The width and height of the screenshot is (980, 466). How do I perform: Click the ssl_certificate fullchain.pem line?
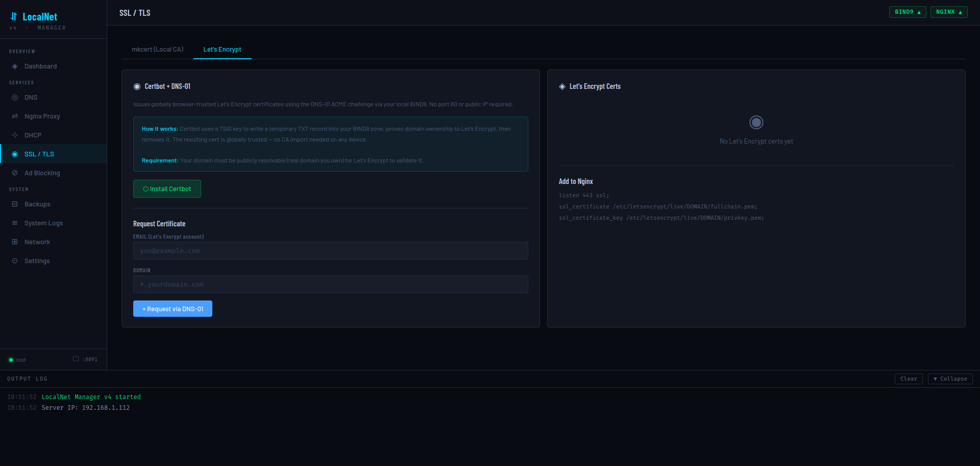coord(658,207)
